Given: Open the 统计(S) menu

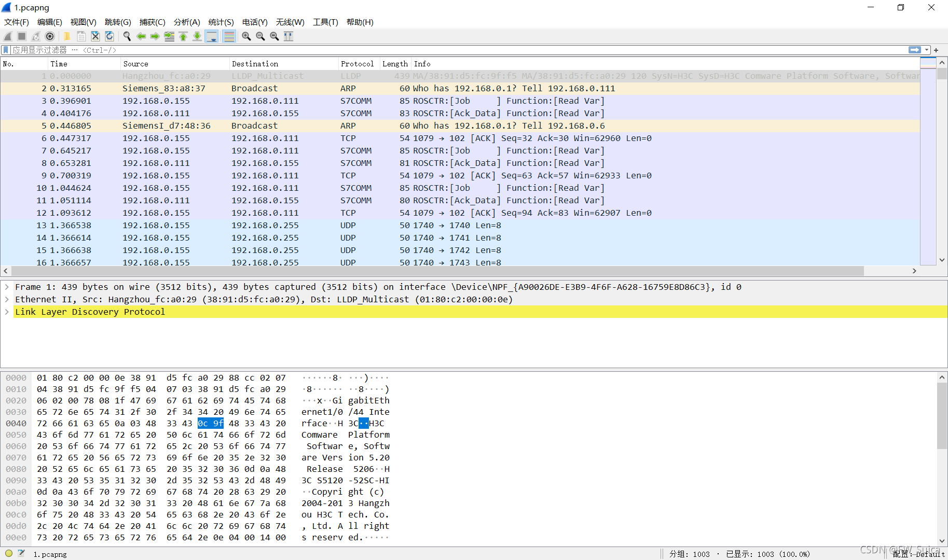Looking at the screenshot, I should point(221,22).
